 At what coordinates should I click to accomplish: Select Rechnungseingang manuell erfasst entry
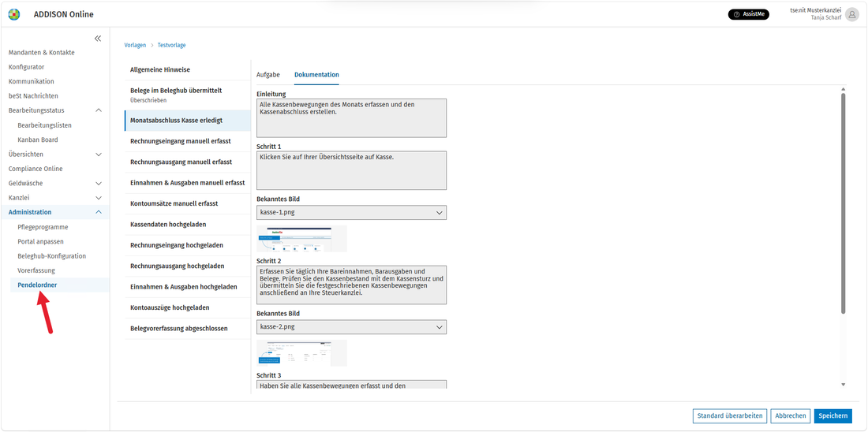[188, 141]
